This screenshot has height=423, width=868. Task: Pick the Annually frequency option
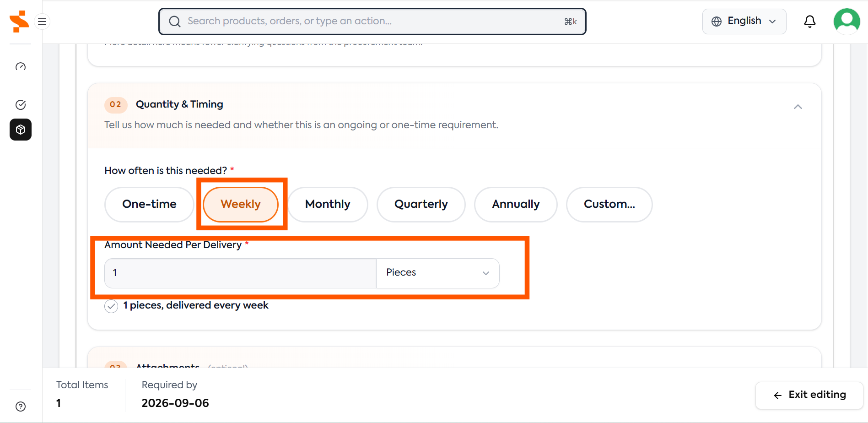click(x=516, y=204)
